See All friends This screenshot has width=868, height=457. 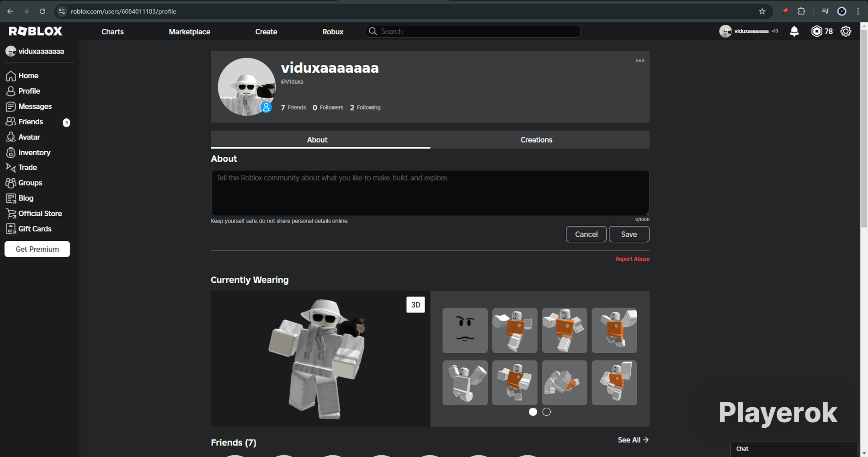[x=633, y=440]
